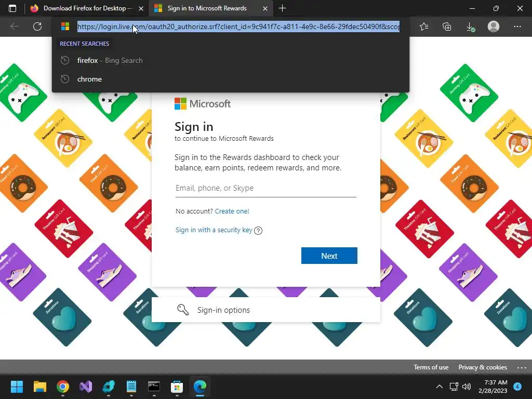Open the Favorites icon
Screen dimensions: 532x399
(x=424, y=26)
